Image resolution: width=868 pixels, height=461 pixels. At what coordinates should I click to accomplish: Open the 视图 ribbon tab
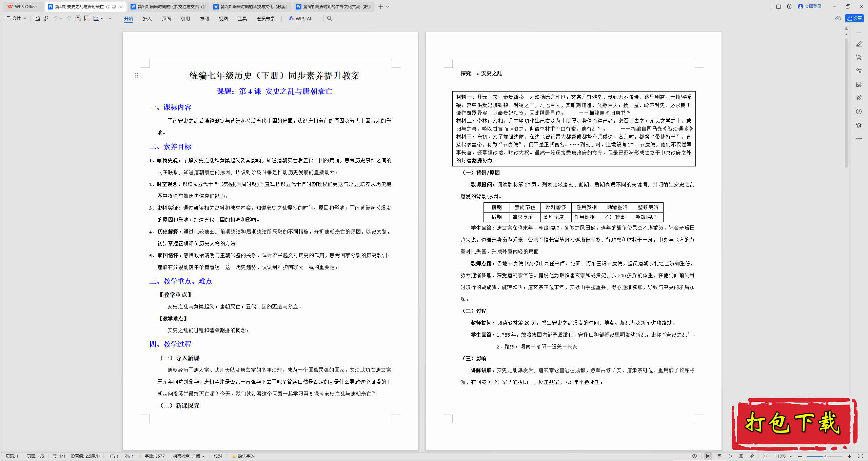(223, 19)
